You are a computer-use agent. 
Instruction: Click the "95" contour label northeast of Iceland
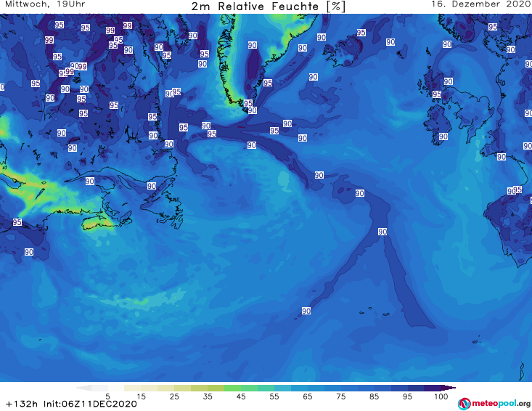click(x=361, y=32)
